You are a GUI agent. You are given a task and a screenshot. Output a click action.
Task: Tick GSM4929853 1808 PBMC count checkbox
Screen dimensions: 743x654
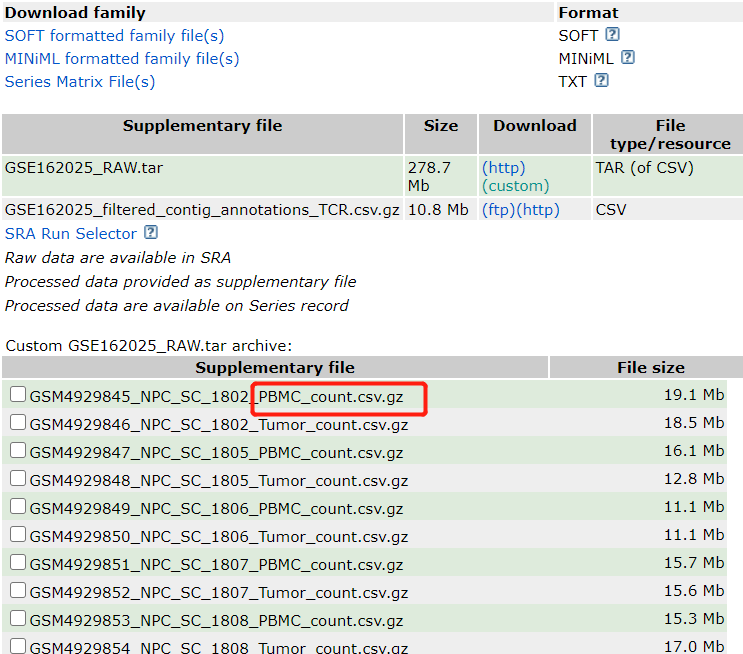click(18, 620)
